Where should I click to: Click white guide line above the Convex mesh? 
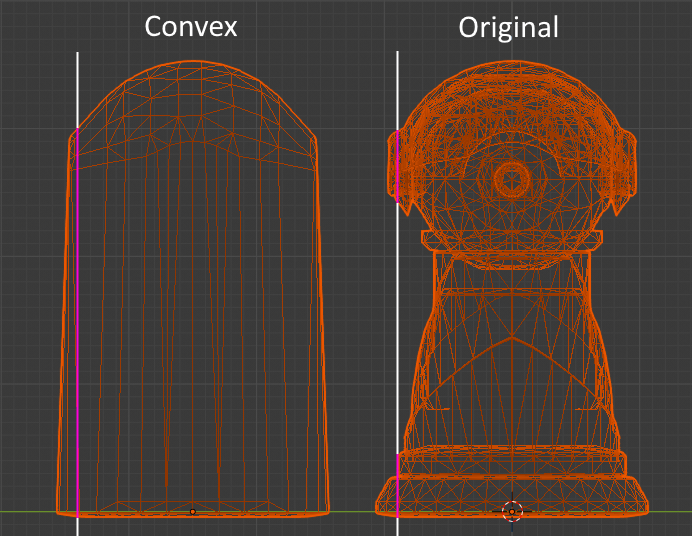click(77, 90)
